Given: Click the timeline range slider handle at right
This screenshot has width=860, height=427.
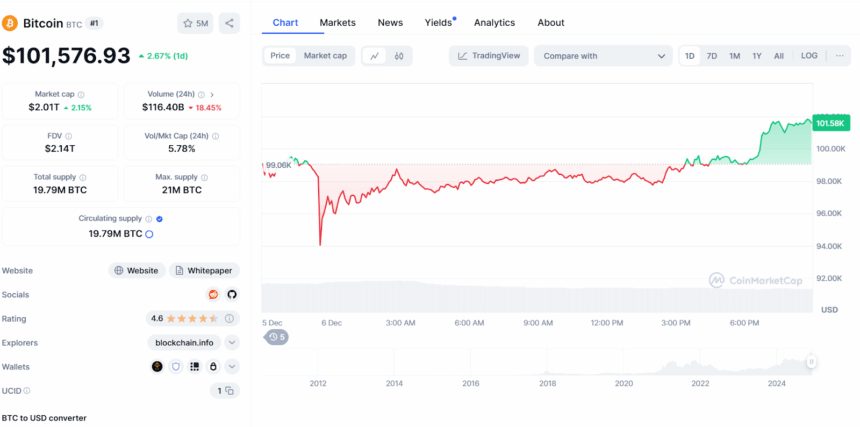Looking at the screenshot, I should [812, 362].
